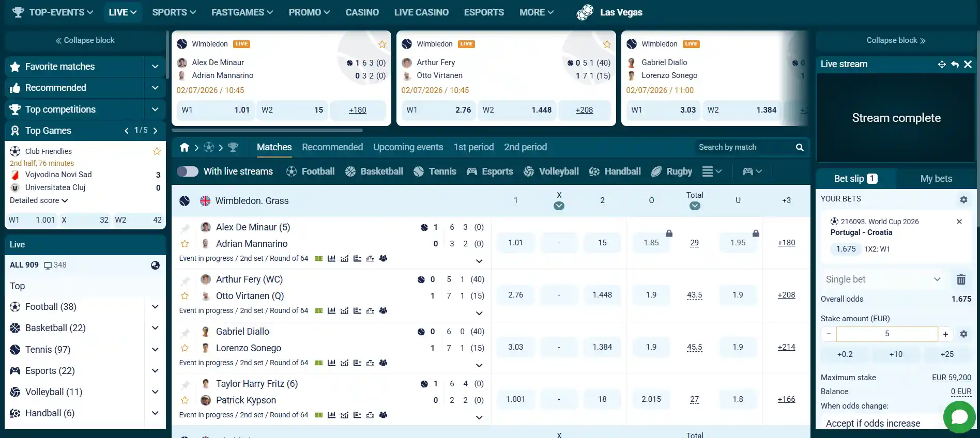Open the Single bet type dropdown
Viewport: 980px width, 438px height.
(x=883, y=279)
